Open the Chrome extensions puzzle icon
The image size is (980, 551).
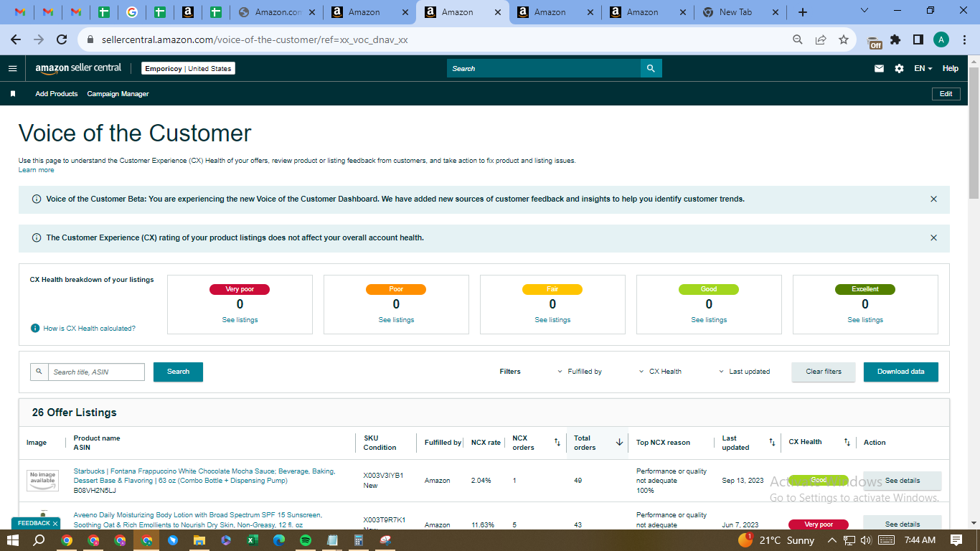point(895,39)
